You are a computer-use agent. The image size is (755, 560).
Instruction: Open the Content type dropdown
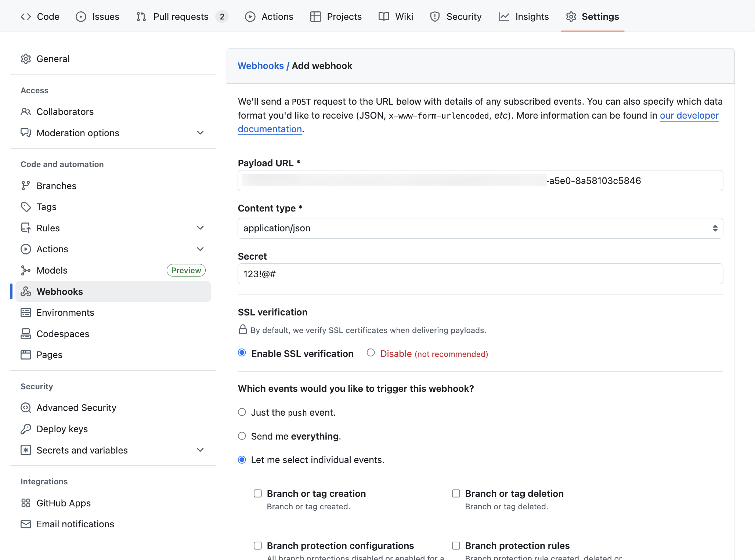[480, 228]
